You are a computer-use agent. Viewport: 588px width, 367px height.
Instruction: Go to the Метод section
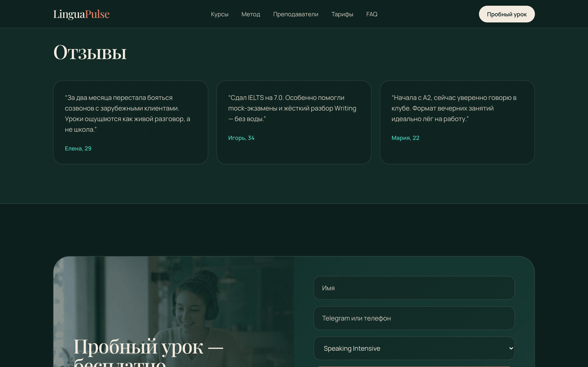point(251,14)
